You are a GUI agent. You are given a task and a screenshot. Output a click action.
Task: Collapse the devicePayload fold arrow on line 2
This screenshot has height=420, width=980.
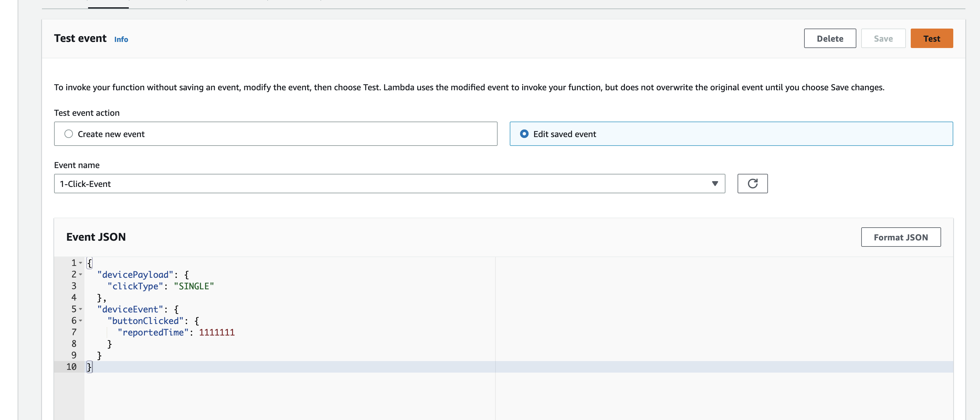(80, 275)
